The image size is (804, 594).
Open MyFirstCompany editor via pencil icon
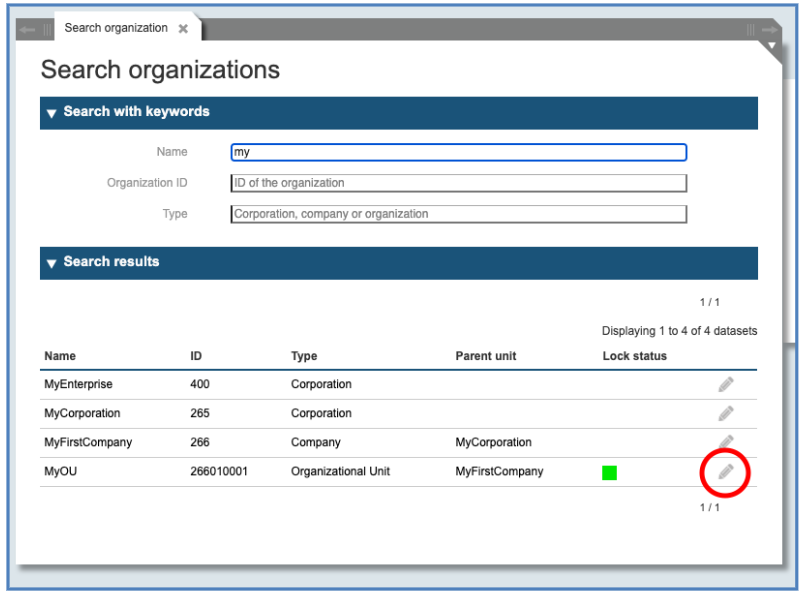point(726,441)
